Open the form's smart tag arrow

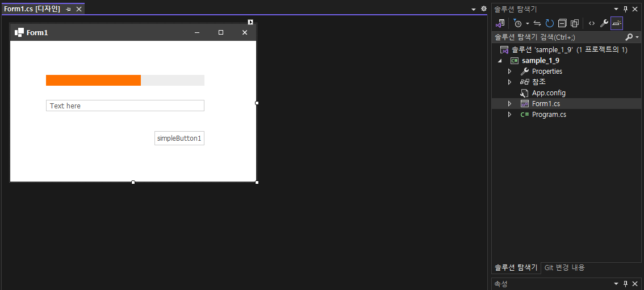tap(250, 22)
